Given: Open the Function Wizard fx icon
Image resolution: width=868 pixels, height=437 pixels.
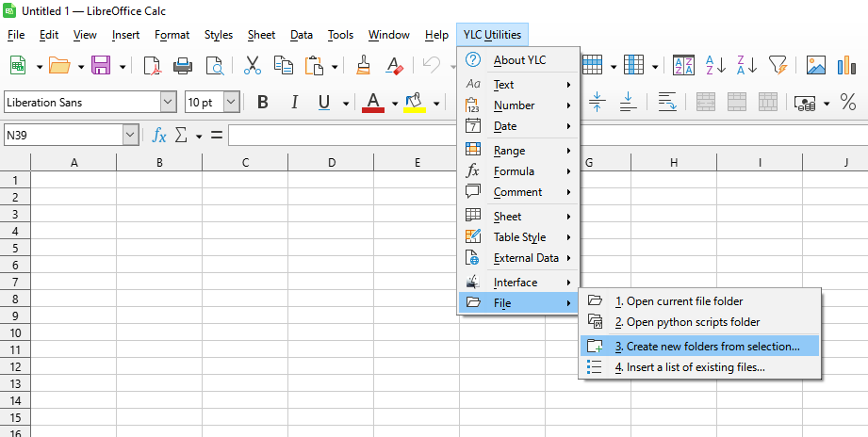Looking at the screenshot, I should tap(159, 136).
